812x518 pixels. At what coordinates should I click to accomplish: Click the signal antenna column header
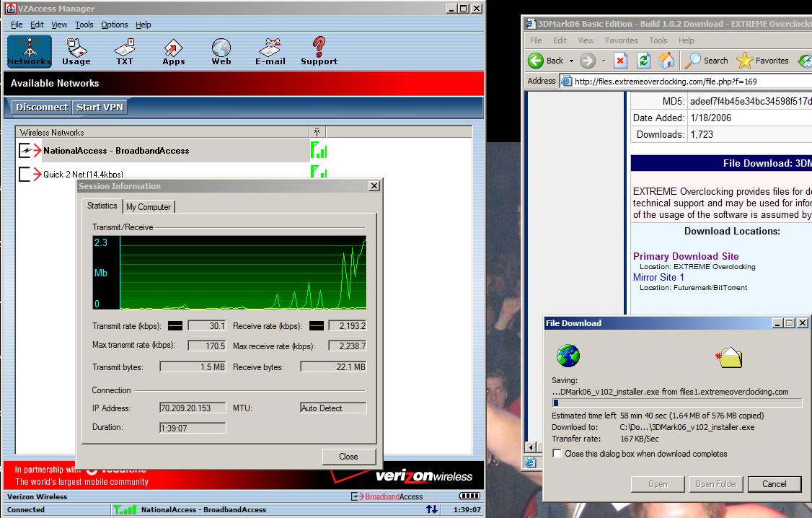(x=317, y=132)
